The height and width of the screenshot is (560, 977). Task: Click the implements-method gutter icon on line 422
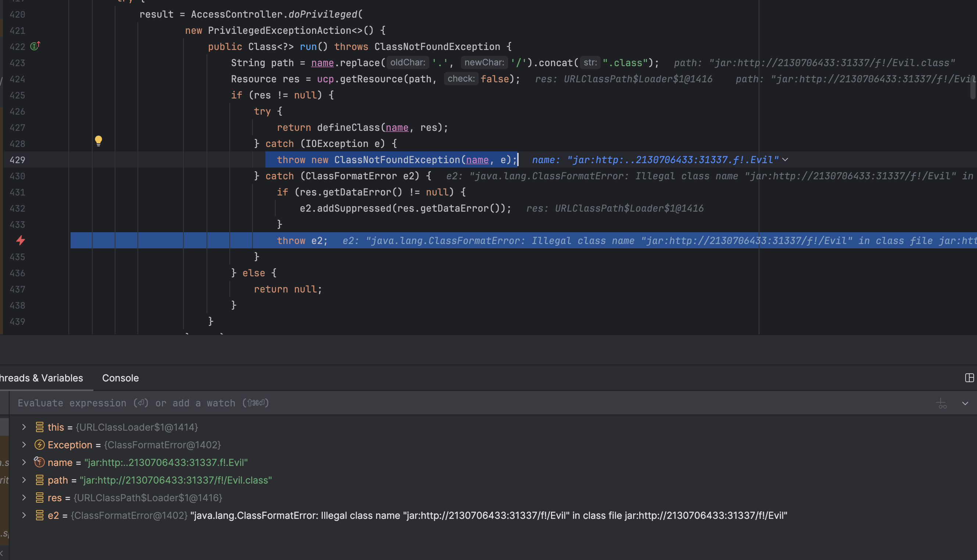(35, 46)
